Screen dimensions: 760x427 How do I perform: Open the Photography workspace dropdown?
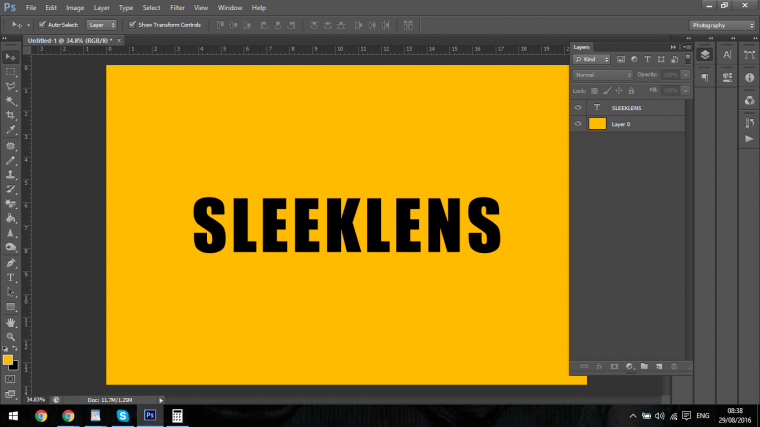click(x=722, y=25)
